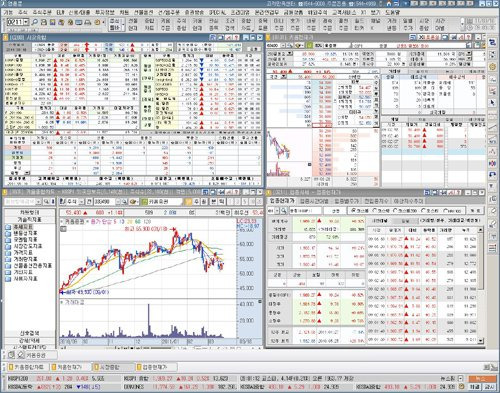
Task: Click the printer icon in main toolbar
Action: [44, 22]
